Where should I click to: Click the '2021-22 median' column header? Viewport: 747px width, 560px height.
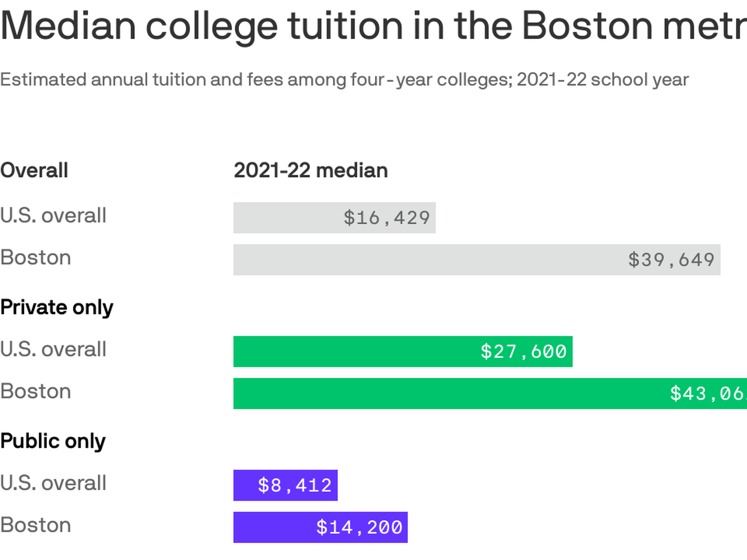pos(310,170)
